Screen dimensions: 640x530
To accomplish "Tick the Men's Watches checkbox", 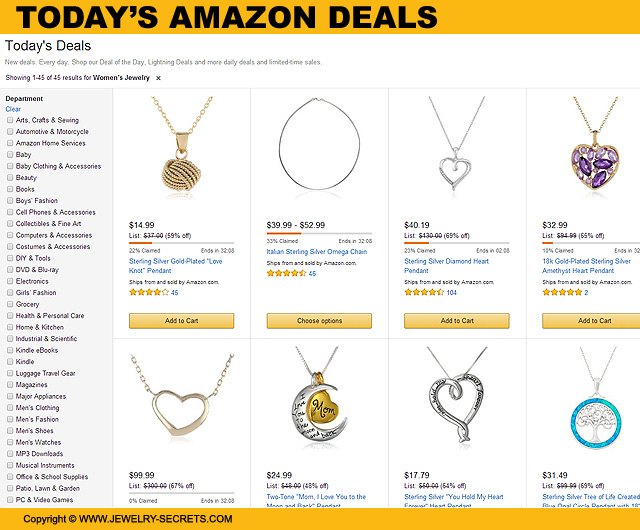I will click(x=10, y=442).
